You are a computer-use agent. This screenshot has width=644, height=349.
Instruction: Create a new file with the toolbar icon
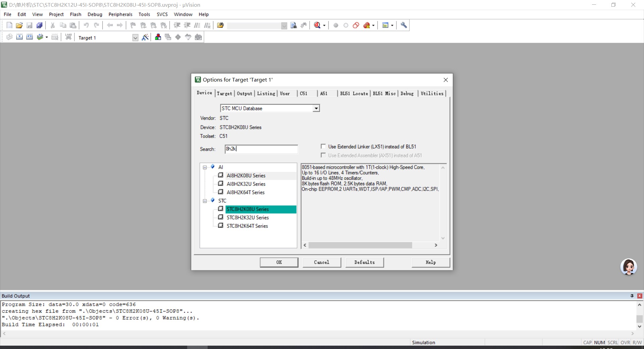point(9,25)
